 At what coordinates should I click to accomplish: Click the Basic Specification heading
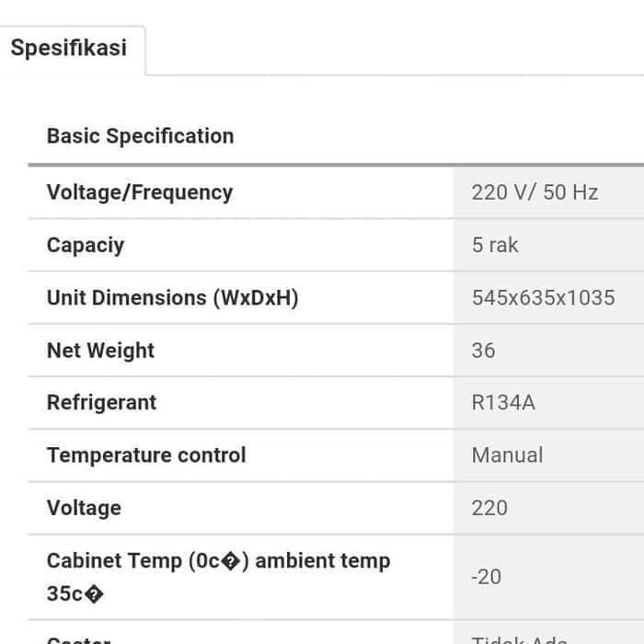click(x=140, y=136)
